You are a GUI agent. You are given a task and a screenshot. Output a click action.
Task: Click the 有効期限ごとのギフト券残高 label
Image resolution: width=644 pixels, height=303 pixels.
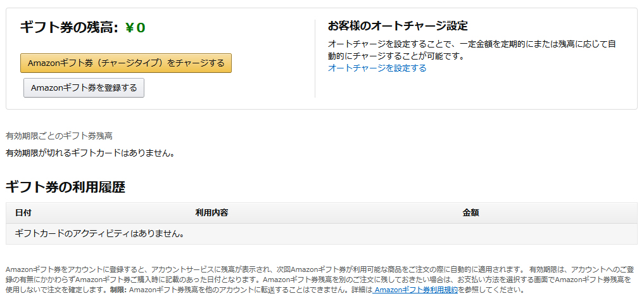(59, 136)
